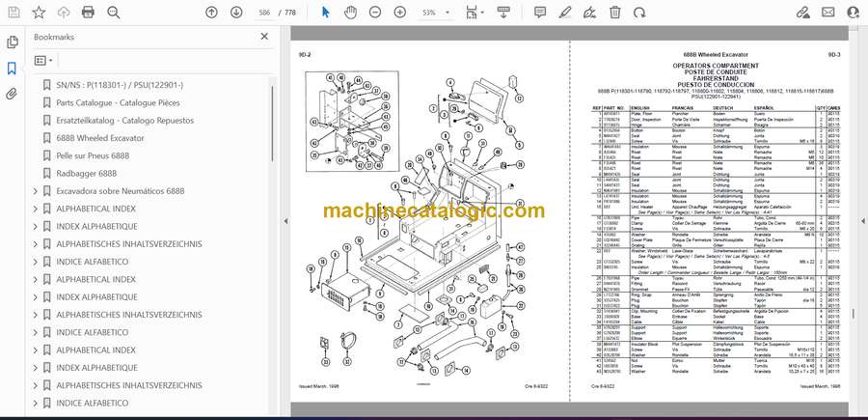Viewport: 868px width, 420px height.
Task: Select Parts Catalogue - Catalogue Pièces bookmark
Action: pos(118,103)
